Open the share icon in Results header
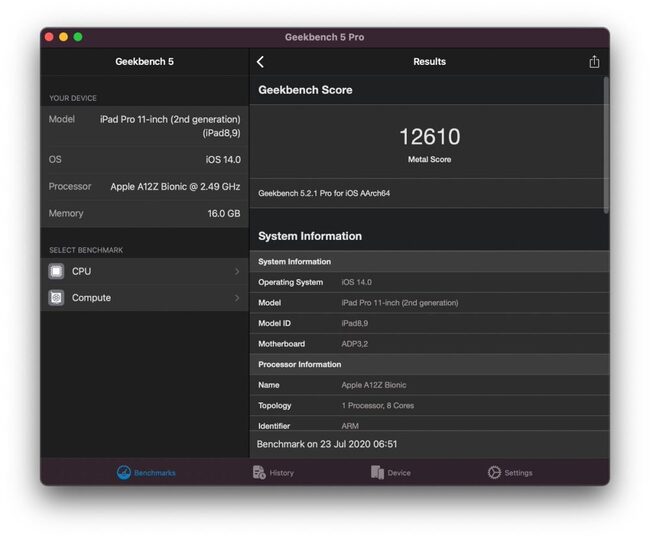This screenshot has width=650, height=539. pos(594,61)
